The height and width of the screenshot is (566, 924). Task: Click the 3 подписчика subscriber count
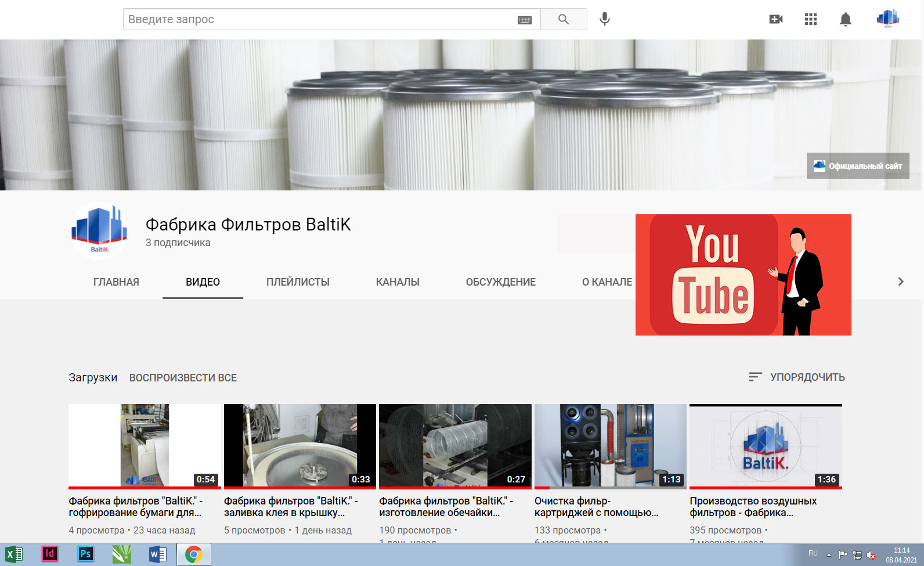click(178, 243)
